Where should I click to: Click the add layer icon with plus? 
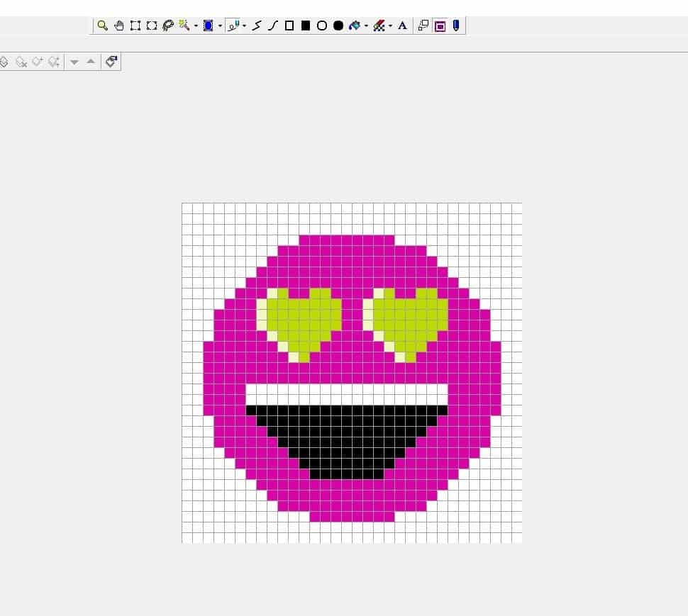click(38, 62)
